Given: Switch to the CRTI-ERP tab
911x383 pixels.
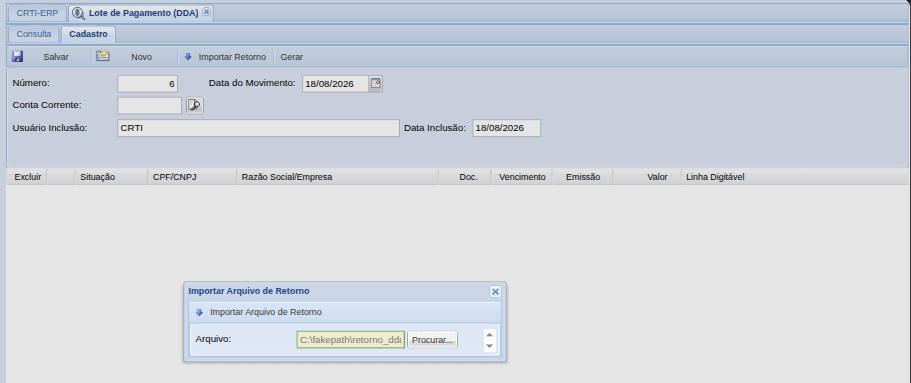Looking at the screenshot, I should [37, 13].
